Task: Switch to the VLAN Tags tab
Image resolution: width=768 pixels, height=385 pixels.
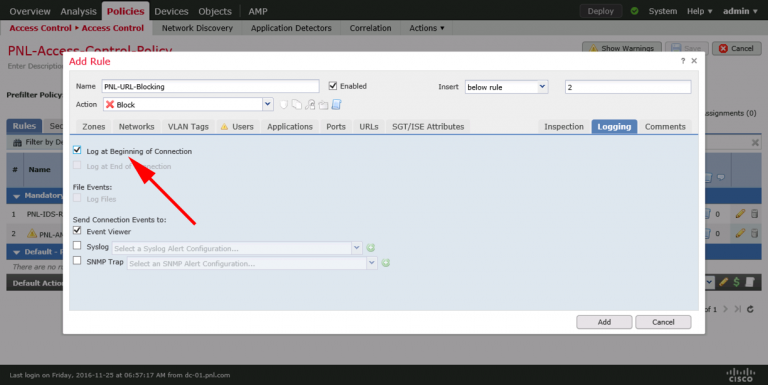Action: [188, 126]
